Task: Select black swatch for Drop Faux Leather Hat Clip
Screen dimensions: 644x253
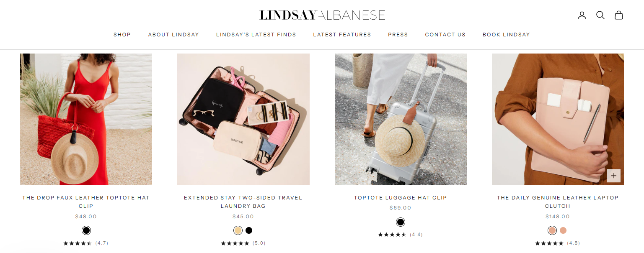Action: 86,230
